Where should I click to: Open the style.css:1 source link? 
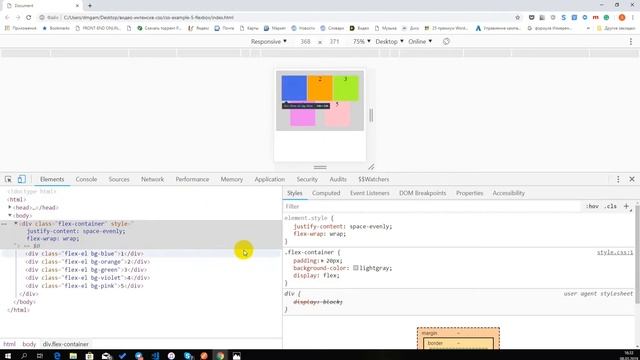click(x=615, y=253)
